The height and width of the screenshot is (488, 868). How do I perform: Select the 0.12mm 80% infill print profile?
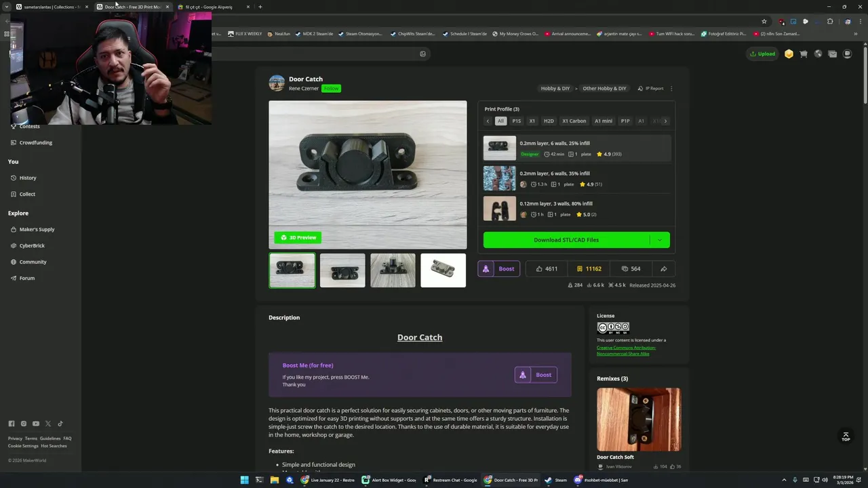click(577, 209)
